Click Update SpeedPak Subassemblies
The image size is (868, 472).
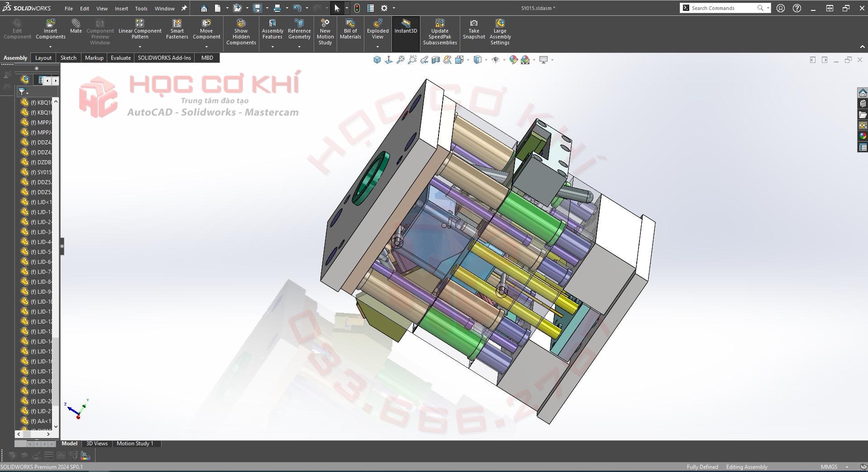coord(440,32)
